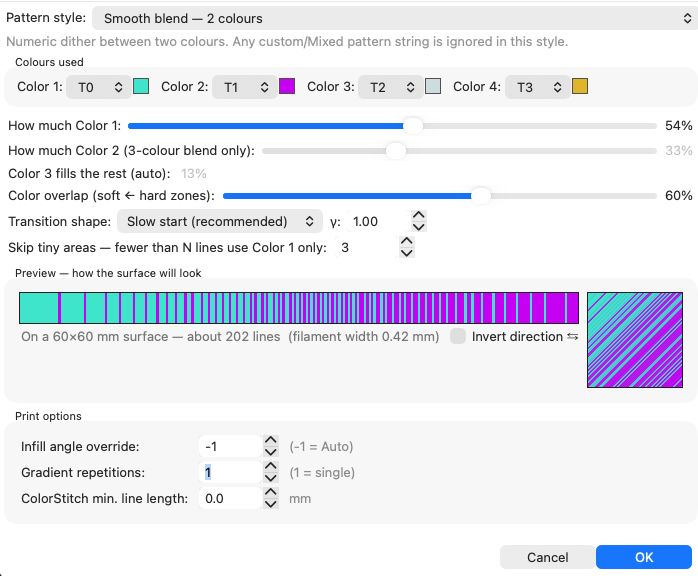This screenshot has width=698, height=576.
Task: Increase ColorStitch min. line length
Action: (x=271, y=492)
